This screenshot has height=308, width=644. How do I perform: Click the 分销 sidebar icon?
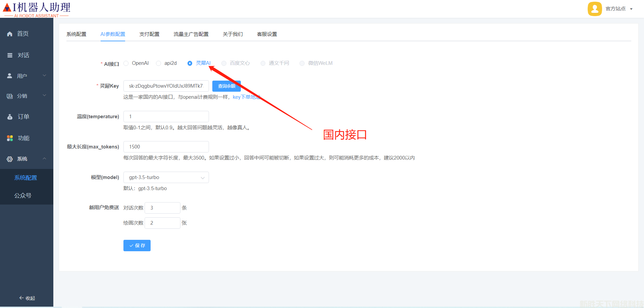click(10, 96)
